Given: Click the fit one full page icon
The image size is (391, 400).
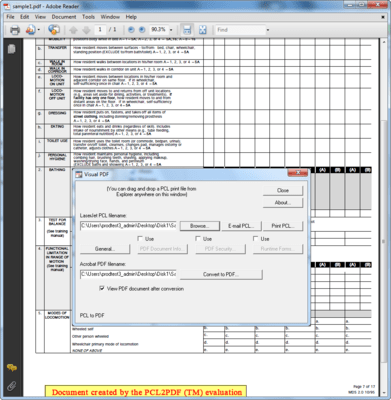Looking at the screenshot, I should point(203,30).
